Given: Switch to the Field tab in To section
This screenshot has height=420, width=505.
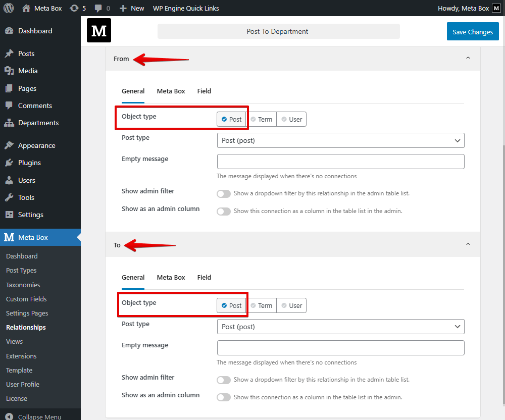Looking at the screenshot, I should point(204,277).
